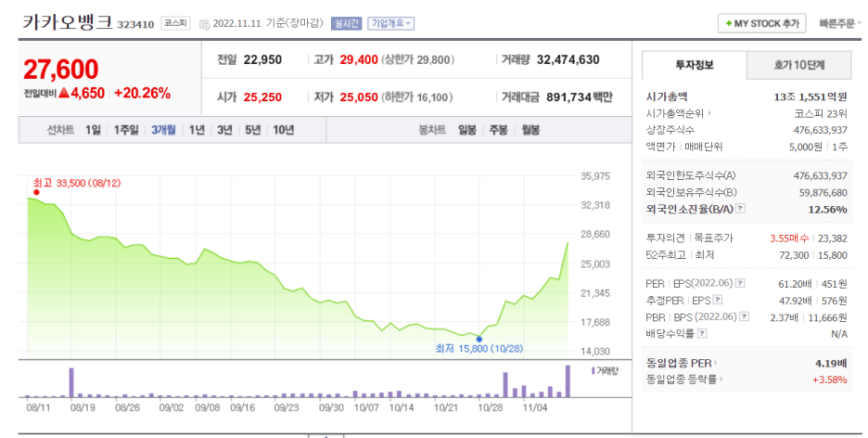Click the calendar icon beside 2022.11.11
868x438 pixels.
click(x=204, y=24)
